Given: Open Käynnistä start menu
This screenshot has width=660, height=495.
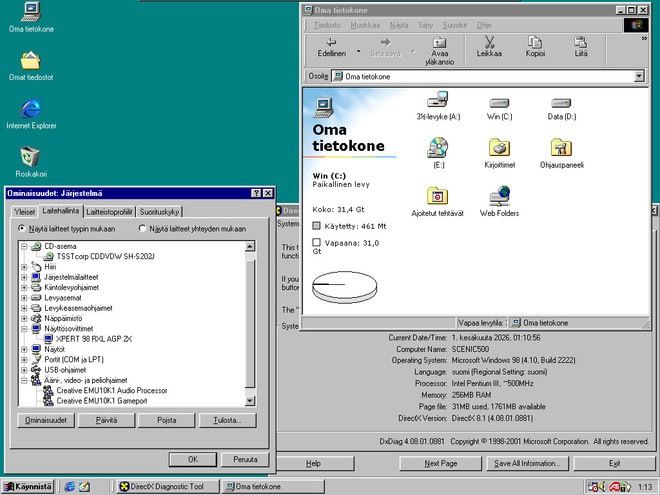Looking at the screenshot, I should coord(28,487).
